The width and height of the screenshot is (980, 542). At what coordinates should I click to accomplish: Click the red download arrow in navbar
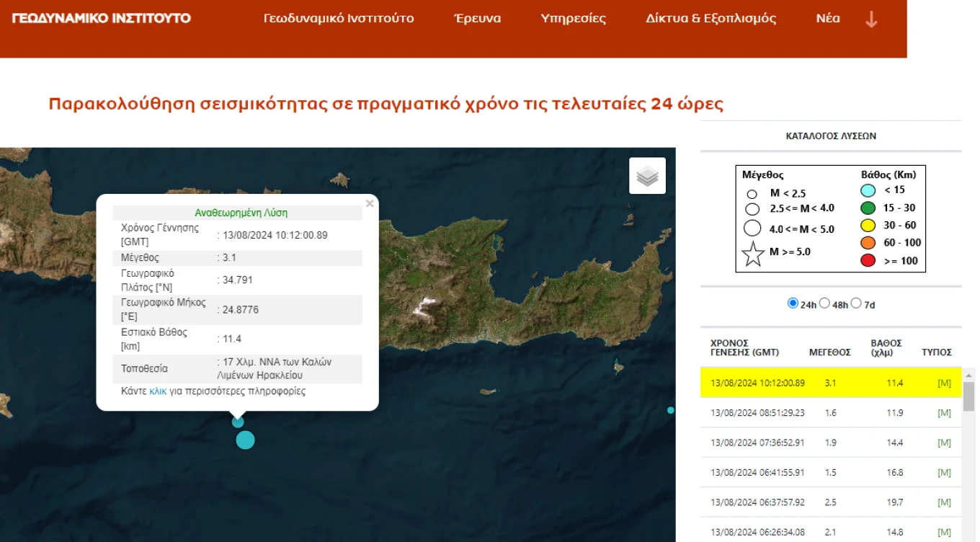click(x=871, y=20)
